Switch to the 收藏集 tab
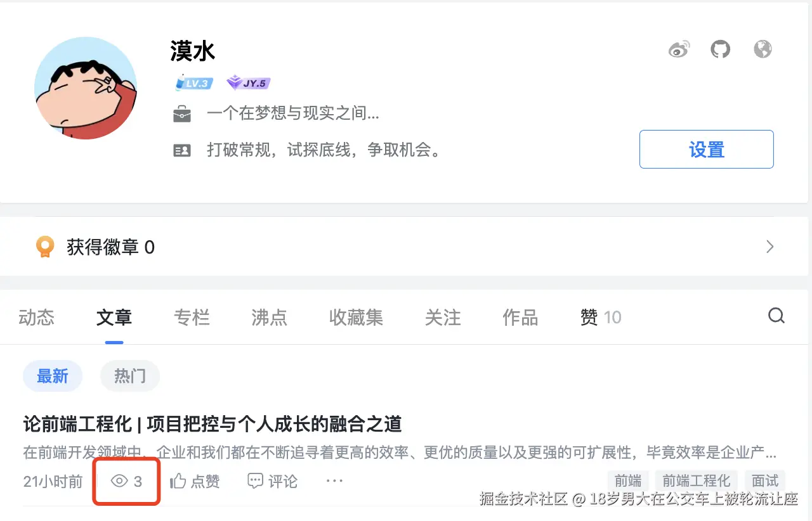 click(356, 318)
